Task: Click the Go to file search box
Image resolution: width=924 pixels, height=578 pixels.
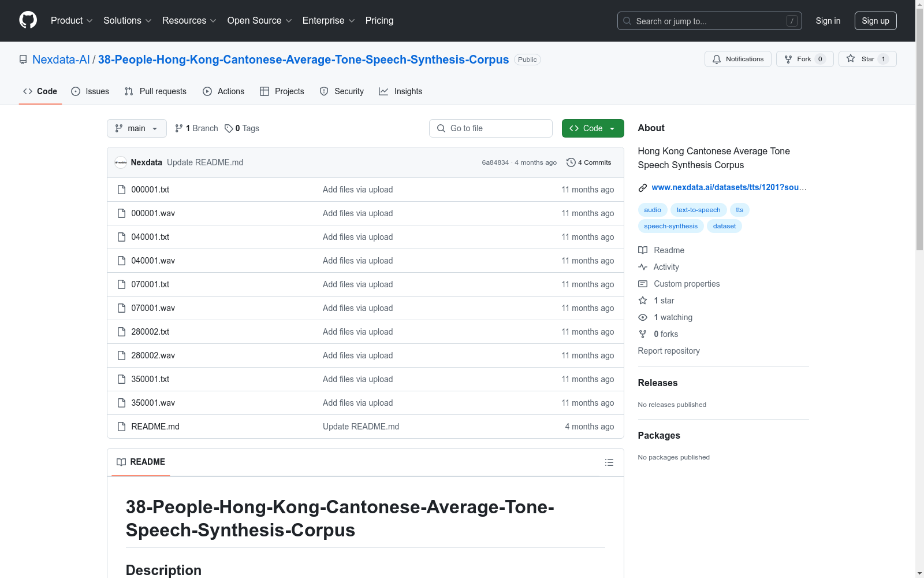Action: (491, 128)
